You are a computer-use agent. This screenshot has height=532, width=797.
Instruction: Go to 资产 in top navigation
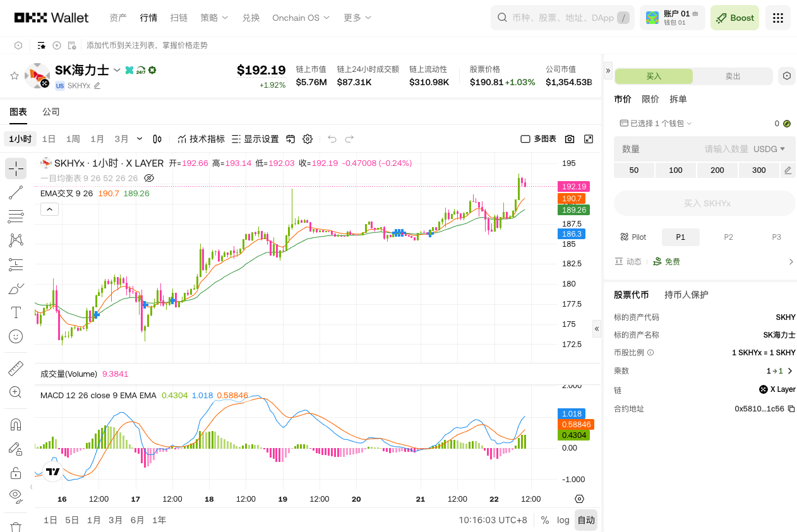pyautogui.click(x=118, y=18)
